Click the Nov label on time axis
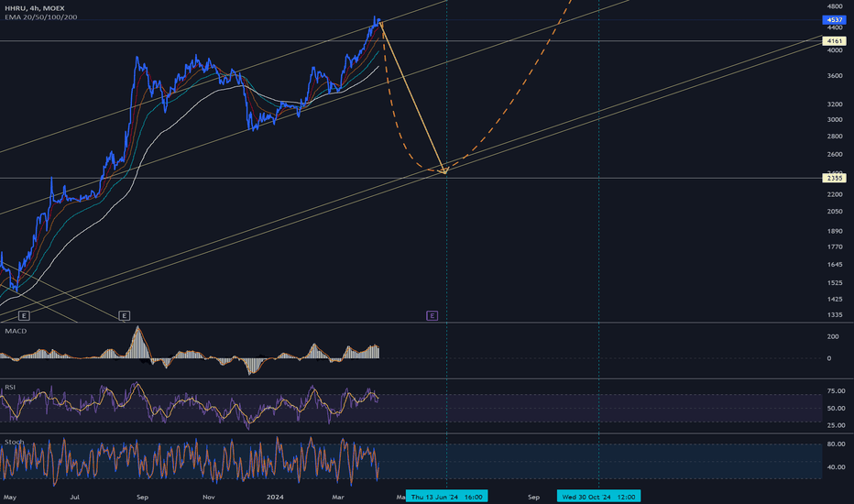This screenshot has width=854, height=504. pos(209,497)
